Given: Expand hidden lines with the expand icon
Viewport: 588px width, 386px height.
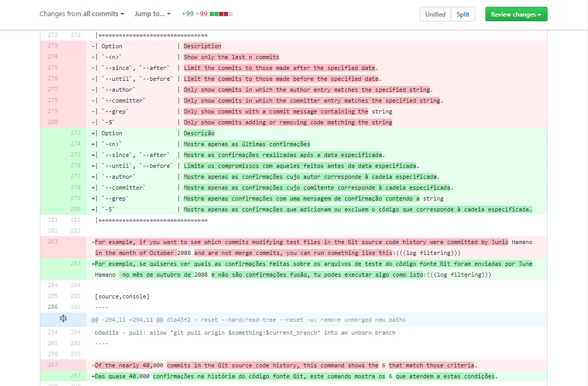Looking at the screenshot, I should pos(63,319).
